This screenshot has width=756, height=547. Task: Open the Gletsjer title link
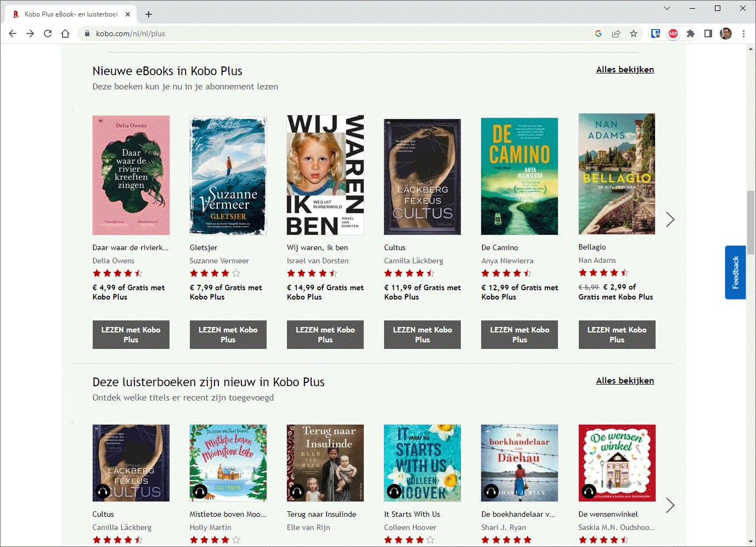coord(204,247)
